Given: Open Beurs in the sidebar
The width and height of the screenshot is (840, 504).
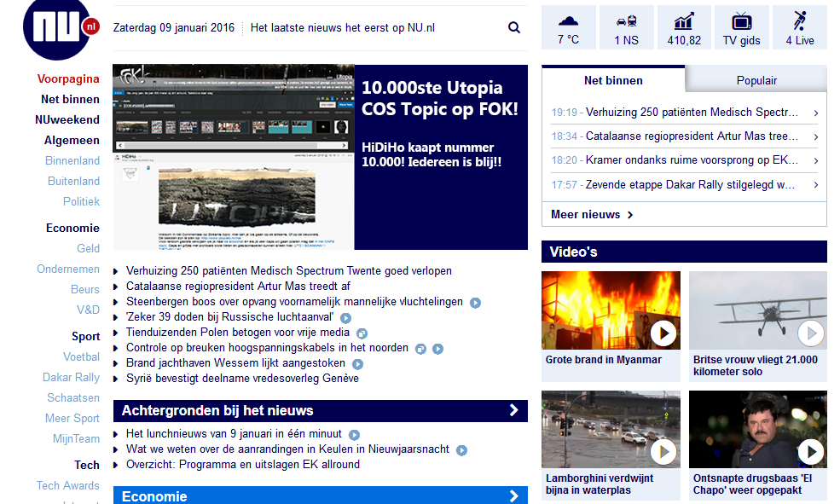Looking at the screenshot, I should point(85,289).
